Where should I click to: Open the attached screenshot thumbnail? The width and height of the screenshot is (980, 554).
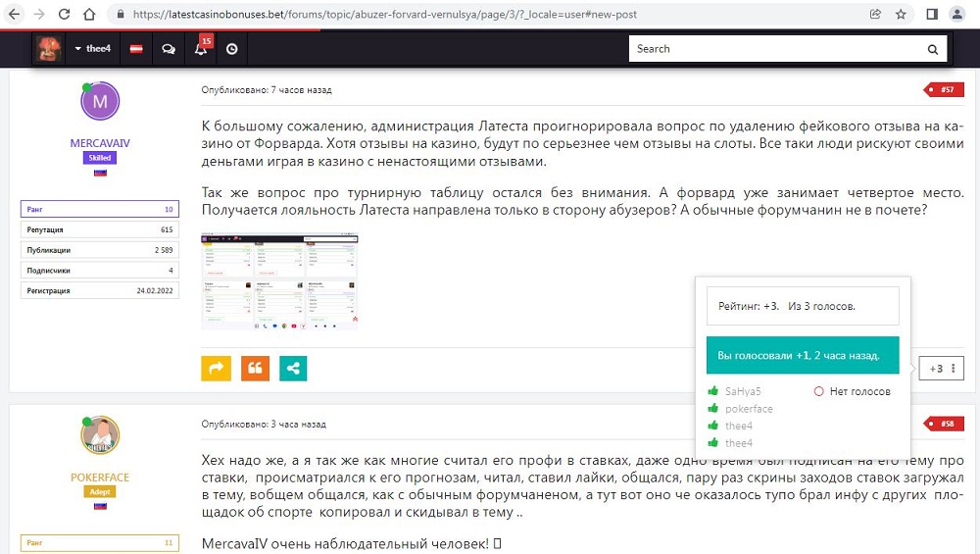click(279, 280)
